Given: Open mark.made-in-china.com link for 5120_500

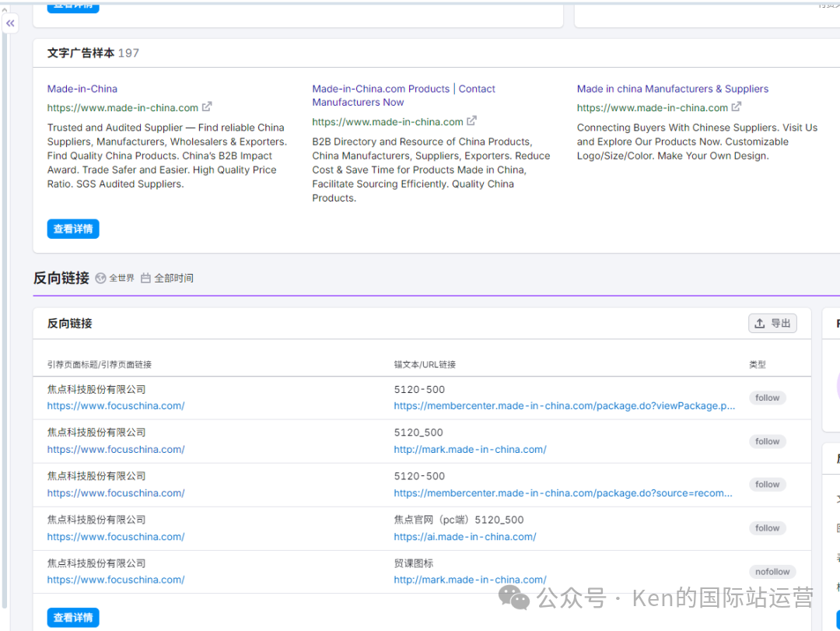Looking at the screenshot, I should 470,449.
